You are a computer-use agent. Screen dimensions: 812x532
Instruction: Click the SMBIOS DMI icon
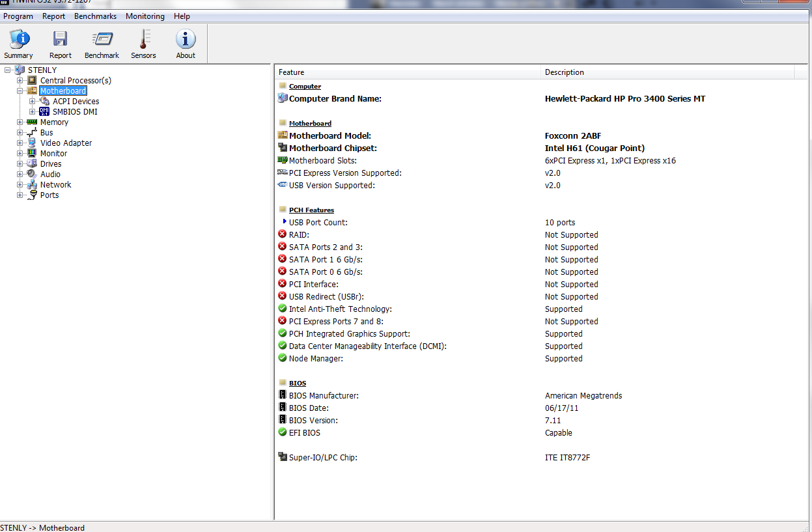[x=44, y=111]
